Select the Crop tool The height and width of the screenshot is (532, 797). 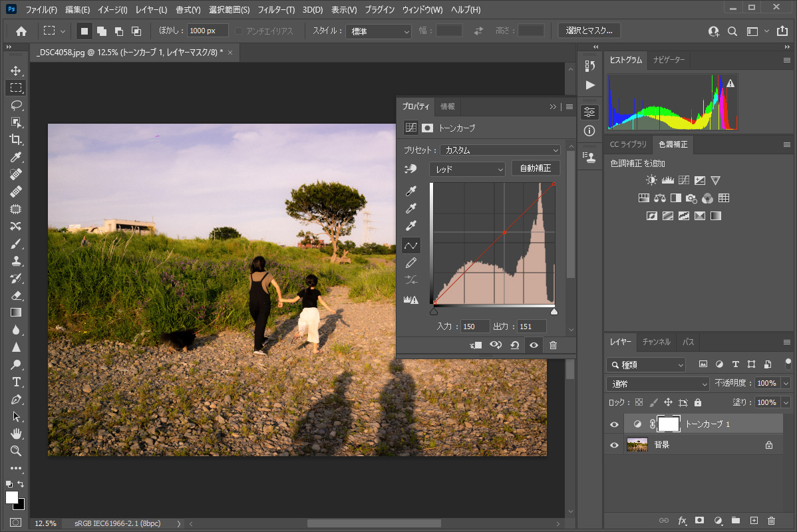[16, 140]
